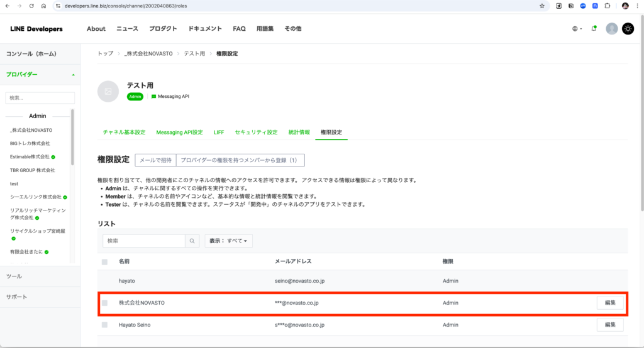
Task: Click the sidebar provider list scrollbar
Action: 73,137
